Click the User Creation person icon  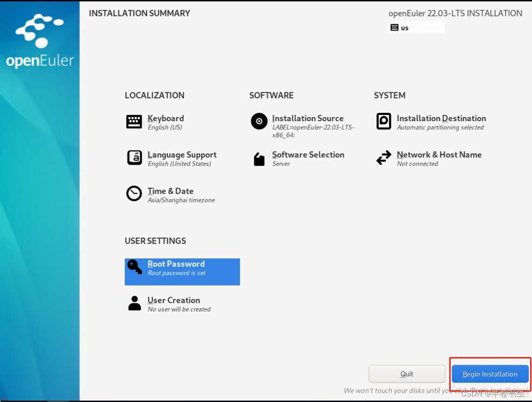[x=134, y=303]
